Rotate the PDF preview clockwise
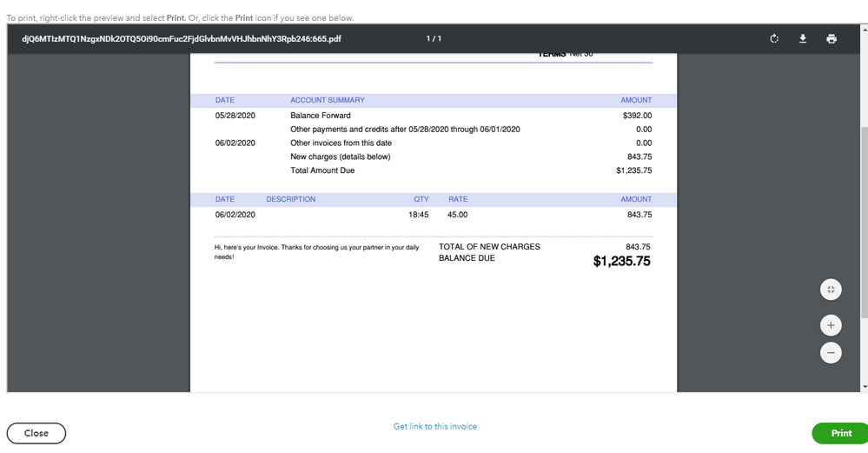868x453 pixels. (774, 39)
